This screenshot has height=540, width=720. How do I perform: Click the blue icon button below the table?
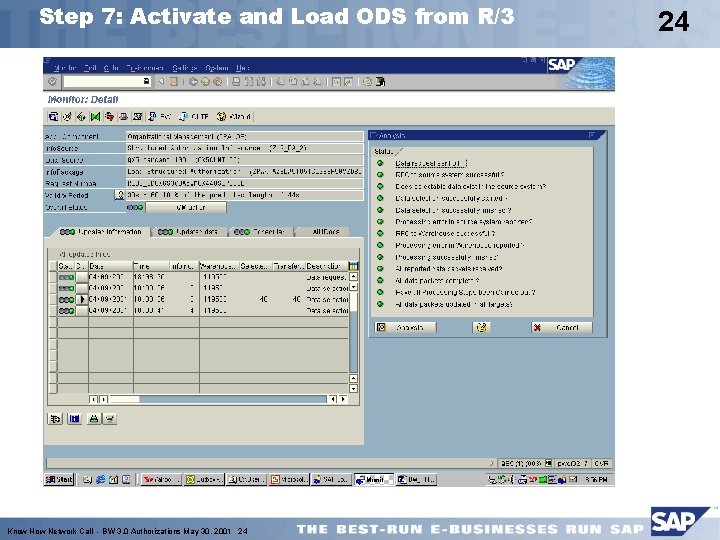pos(74,418)
